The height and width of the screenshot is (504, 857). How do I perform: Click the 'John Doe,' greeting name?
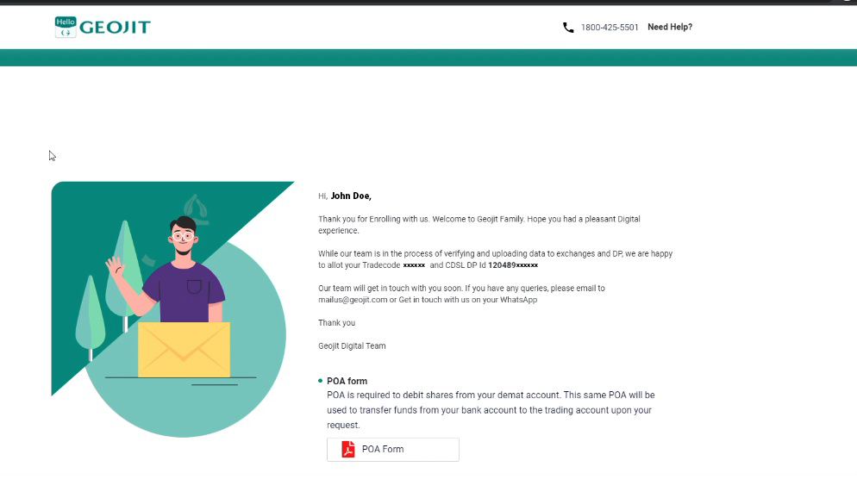[351, 196]
